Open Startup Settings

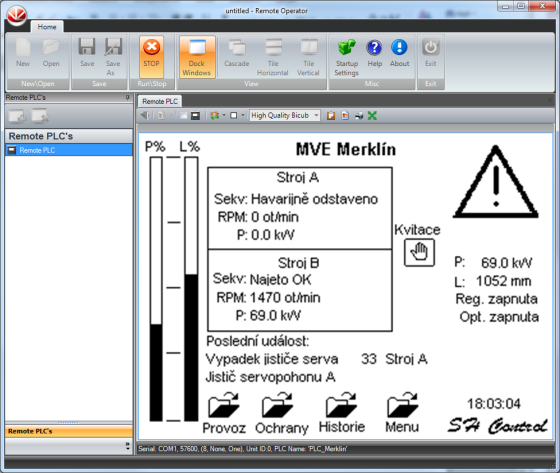(346, 57)
